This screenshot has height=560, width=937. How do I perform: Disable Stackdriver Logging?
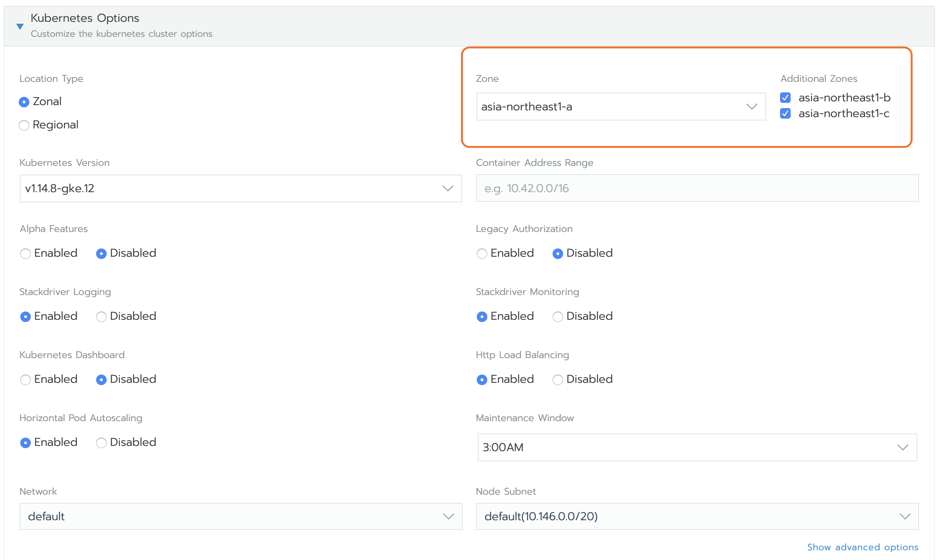[x=101, y=317]
